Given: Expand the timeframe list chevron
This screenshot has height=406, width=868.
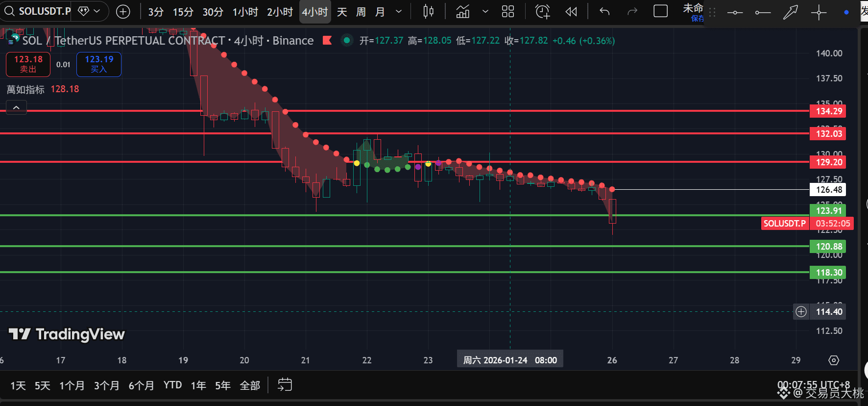Looking at the screenshot, I should point(399,12).
